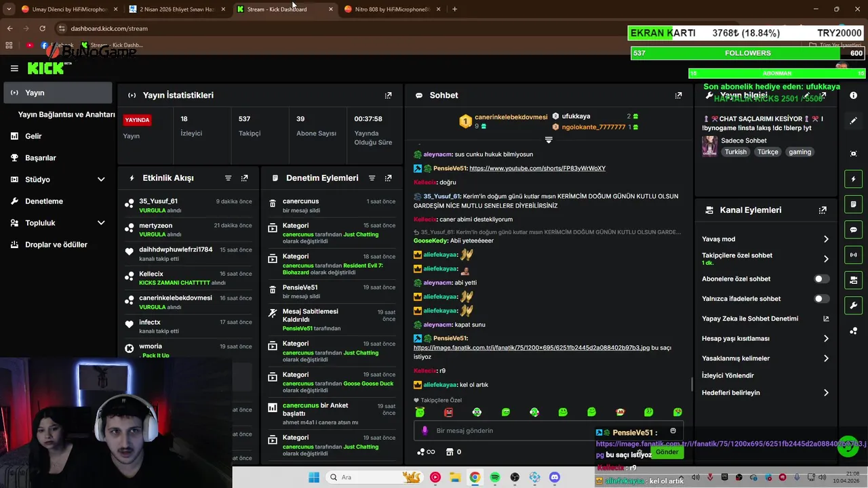The width and height of the screenshot is (868, 488).
Task: Open the hamburger menu beside the Kick logo
Action: pos(14,68)
